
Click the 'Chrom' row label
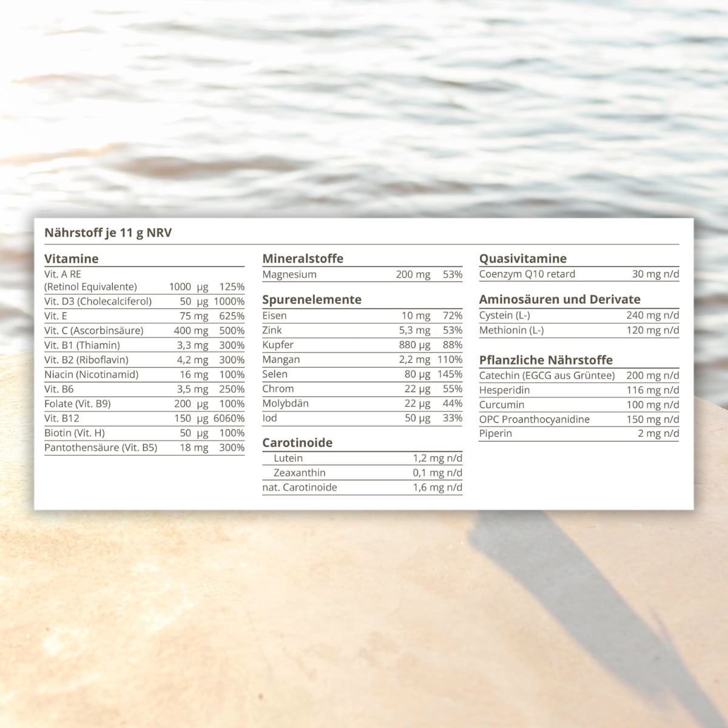[278, 389]
